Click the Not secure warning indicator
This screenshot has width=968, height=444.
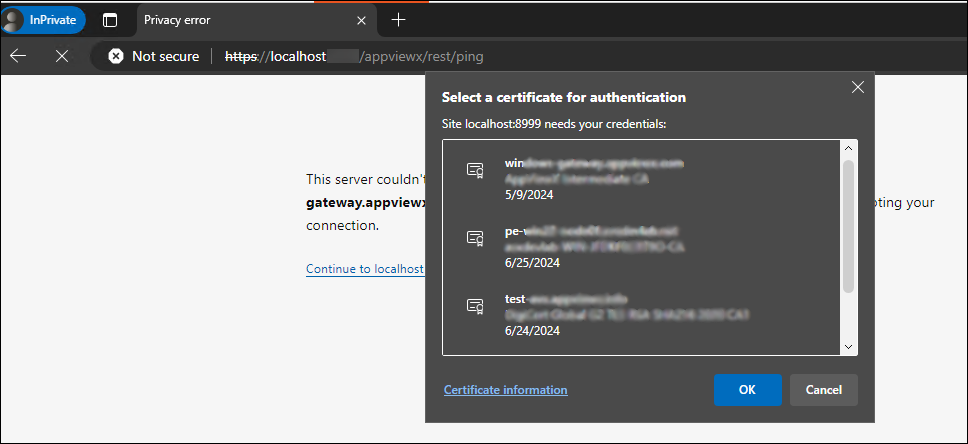tap(154, 56)
